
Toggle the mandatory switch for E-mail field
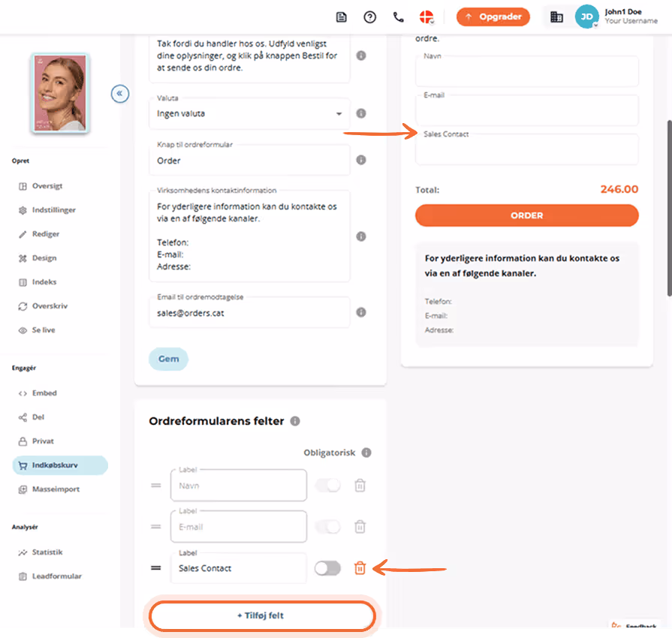tap(327, 527)
